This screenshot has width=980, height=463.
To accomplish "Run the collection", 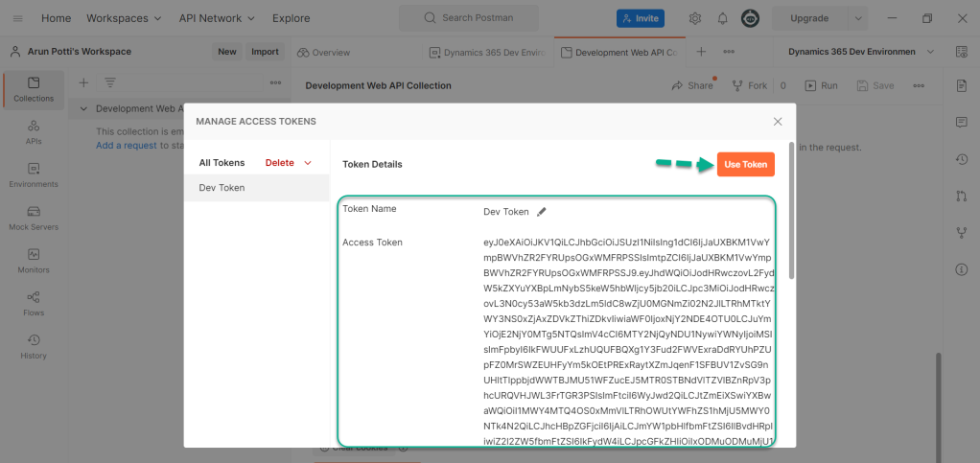I will 821,85.
